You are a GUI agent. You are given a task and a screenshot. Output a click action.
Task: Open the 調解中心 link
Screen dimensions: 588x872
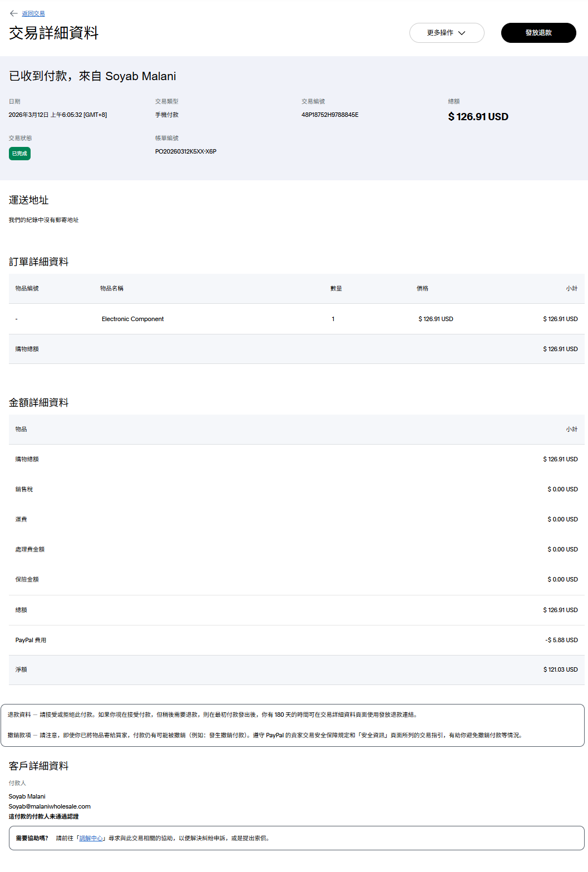tap(91, 838)
